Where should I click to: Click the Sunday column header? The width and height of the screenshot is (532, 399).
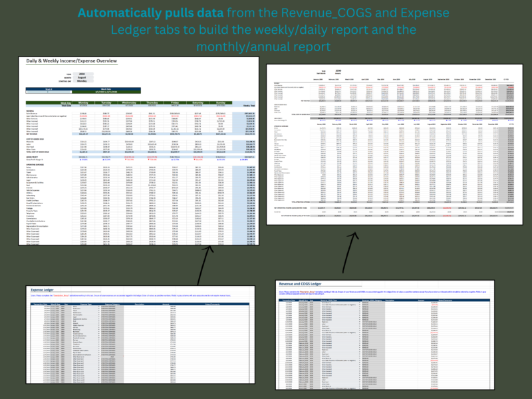[x=221, y=102]
